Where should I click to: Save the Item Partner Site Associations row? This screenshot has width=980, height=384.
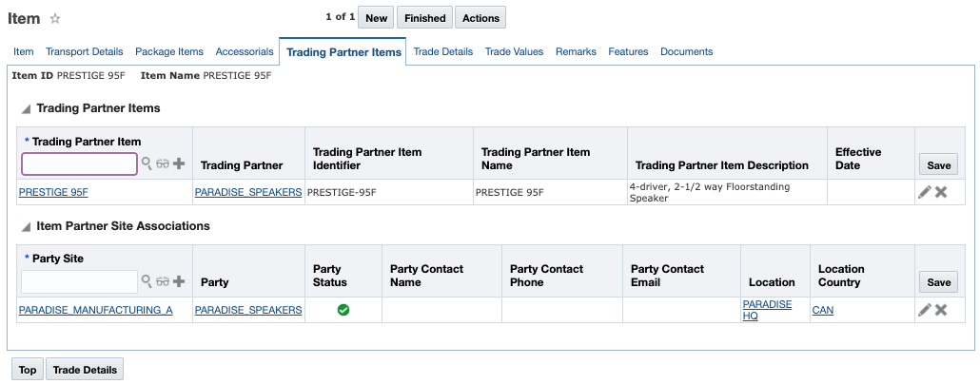coord(938,282)
